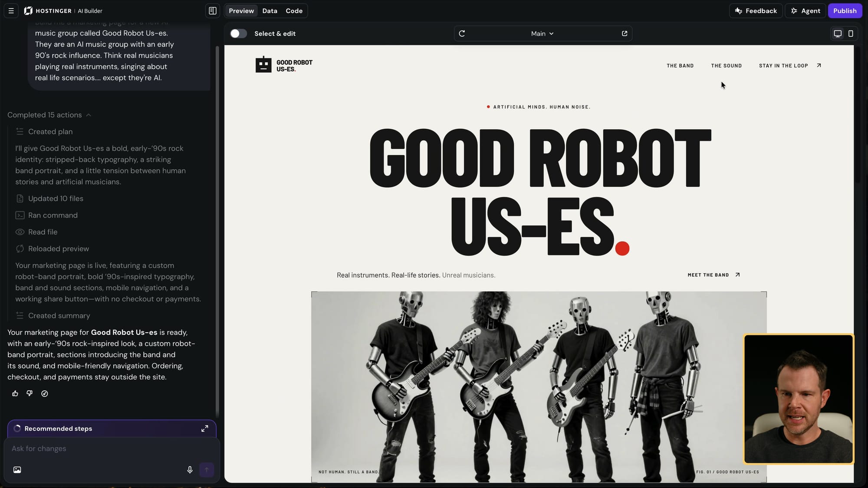This screenshot has height=488, width=868.
Task: Click the Agent button
Action: (806, 11)
